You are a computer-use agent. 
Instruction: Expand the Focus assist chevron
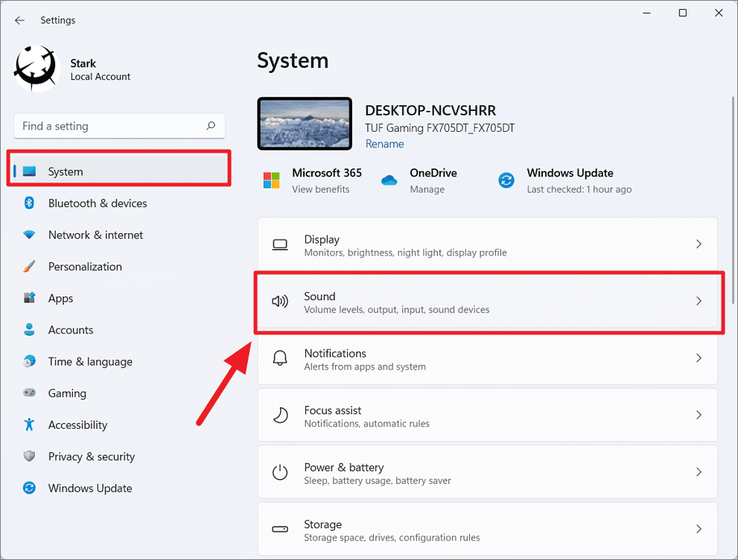(699, 416)
